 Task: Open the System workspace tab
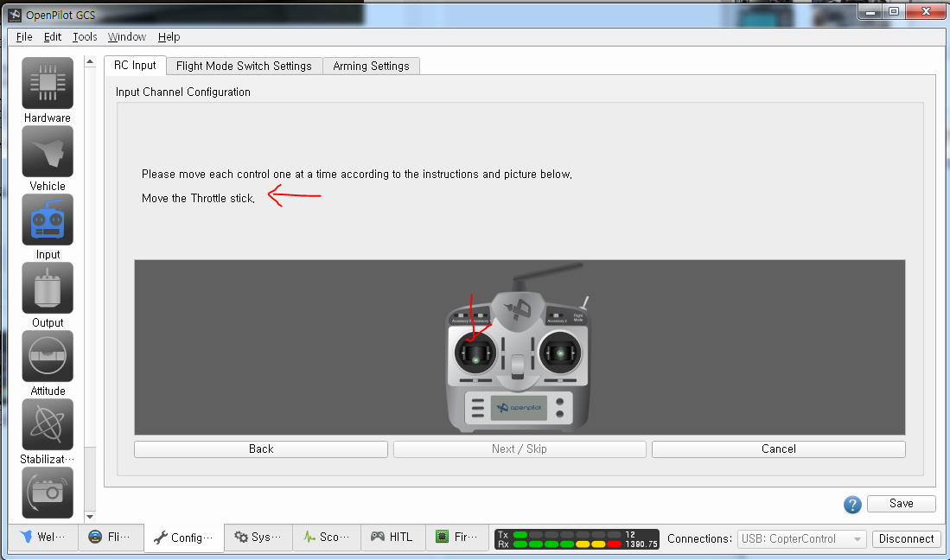258,537
